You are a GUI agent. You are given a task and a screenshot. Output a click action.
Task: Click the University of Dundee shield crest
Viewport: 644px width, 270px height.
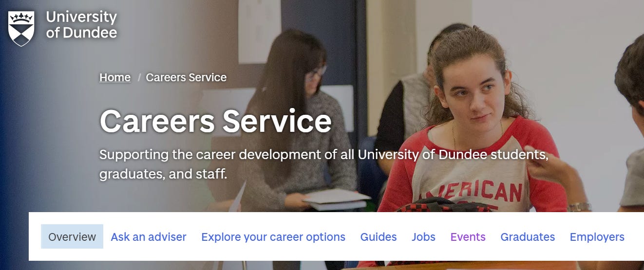[x=21, y=28]
